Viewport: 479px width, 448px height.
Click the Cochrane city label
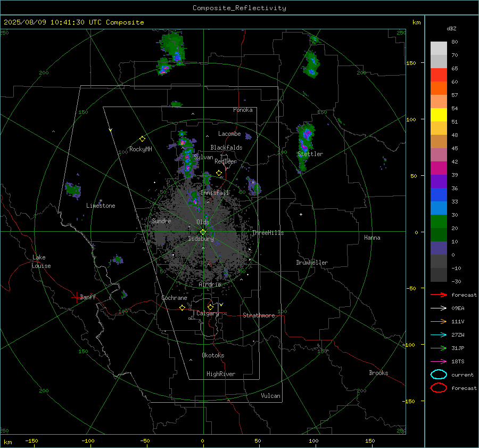(174, 298)
